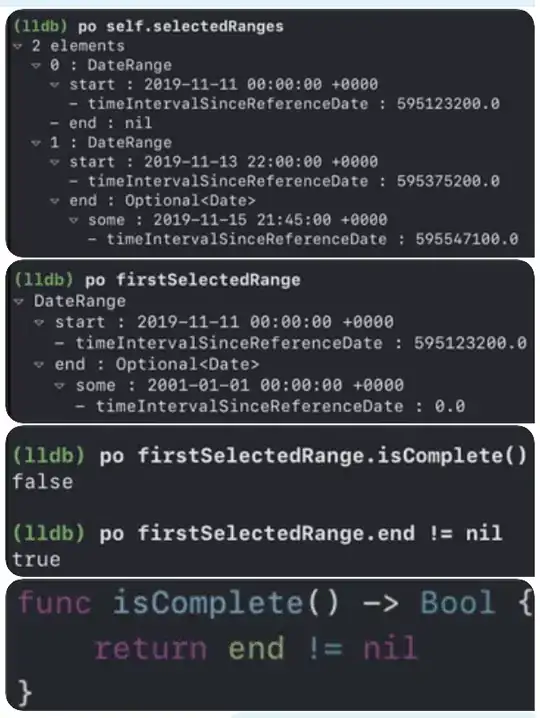Viewport: 540px width, 718px height.
Task: Click the 'false' output result
Action: tap(43, 482)
